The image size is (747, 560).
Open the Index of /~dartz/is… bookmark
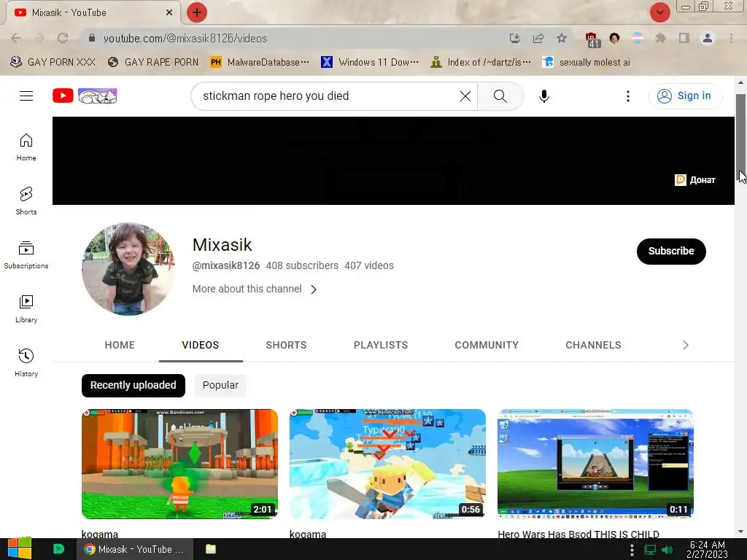481,62
